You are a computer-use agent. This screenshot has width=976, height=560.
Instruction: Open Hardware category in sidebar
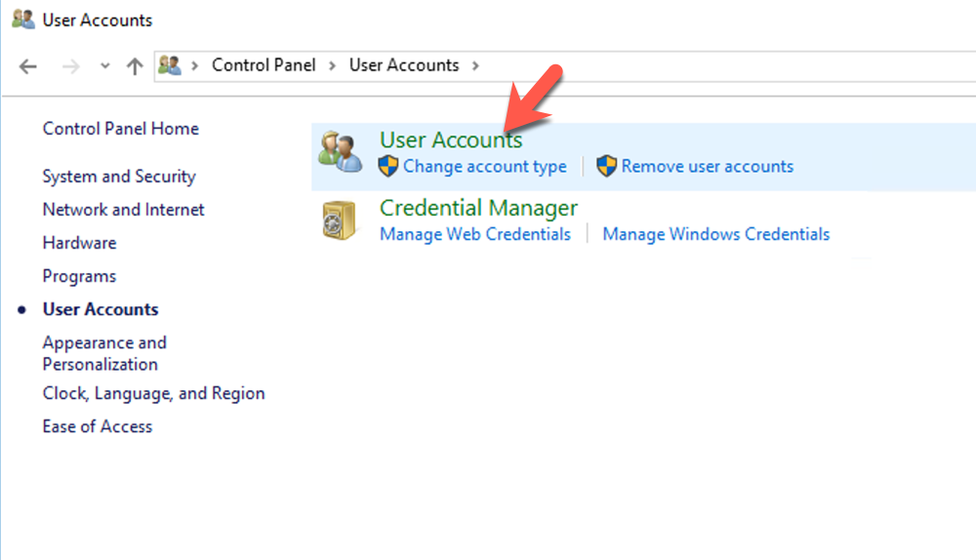point(79,243)
